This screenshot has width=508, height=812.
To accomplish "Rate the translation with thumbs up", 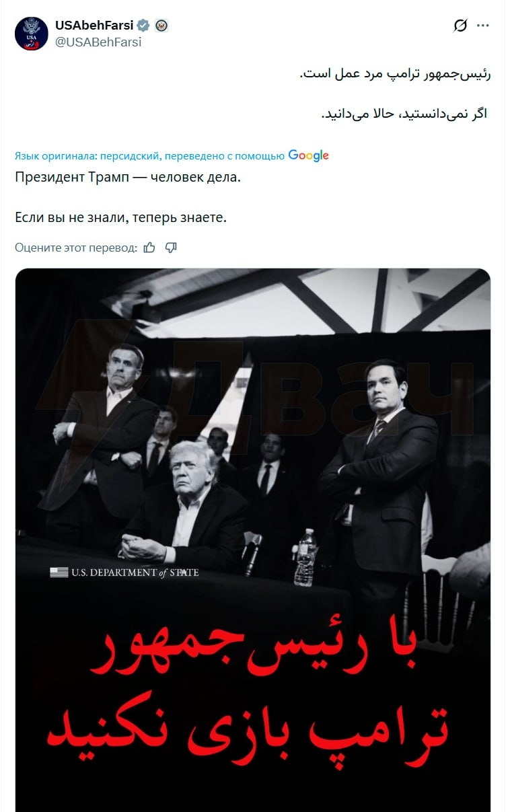I will 149,248.
